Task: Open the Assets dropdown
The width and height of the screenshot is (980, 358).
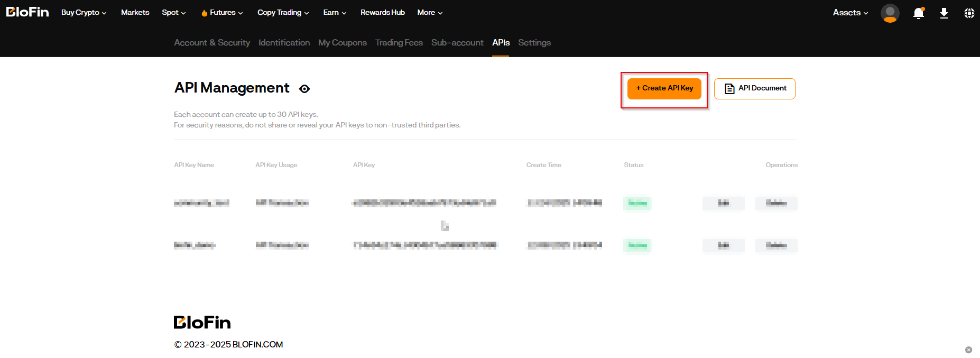Action: 850,13
